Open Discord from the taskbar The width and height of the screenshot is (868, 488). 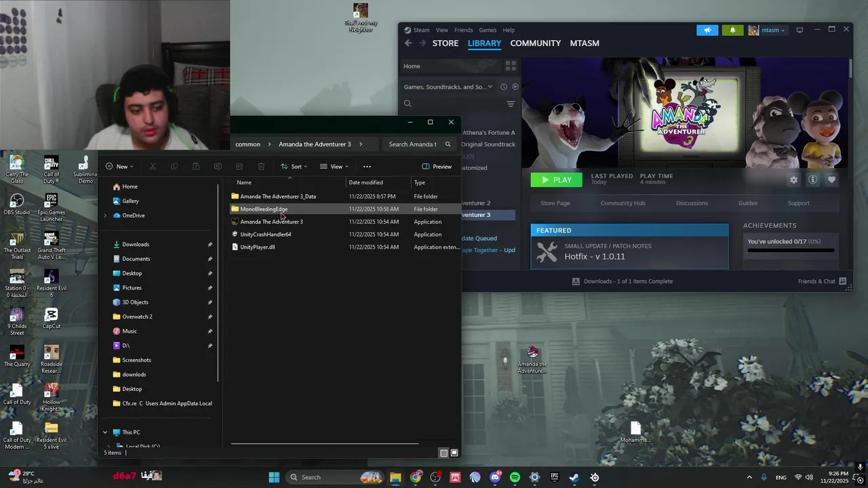pyautogui.click(x=495, y=477)
